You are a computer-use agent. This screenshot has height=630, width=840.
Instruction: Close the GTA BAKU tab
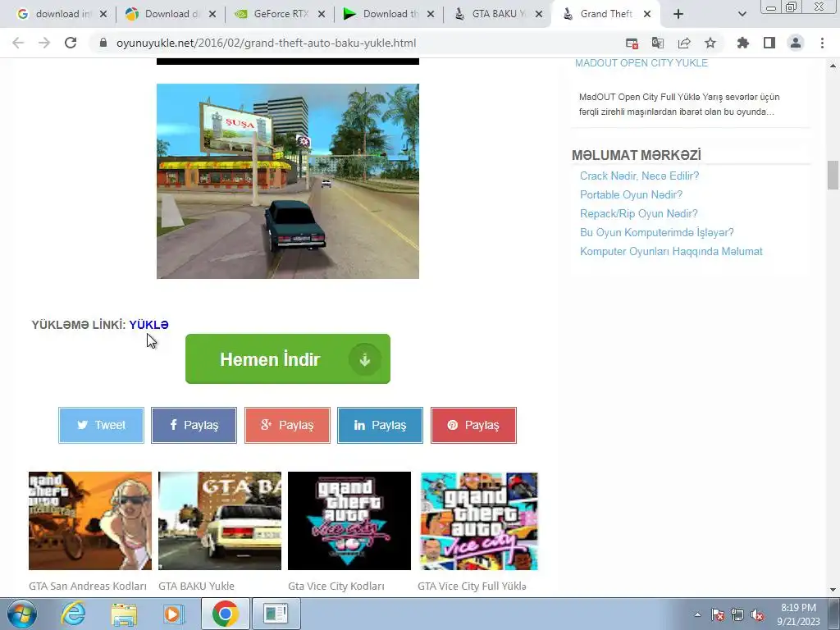[x=539, y=14]
